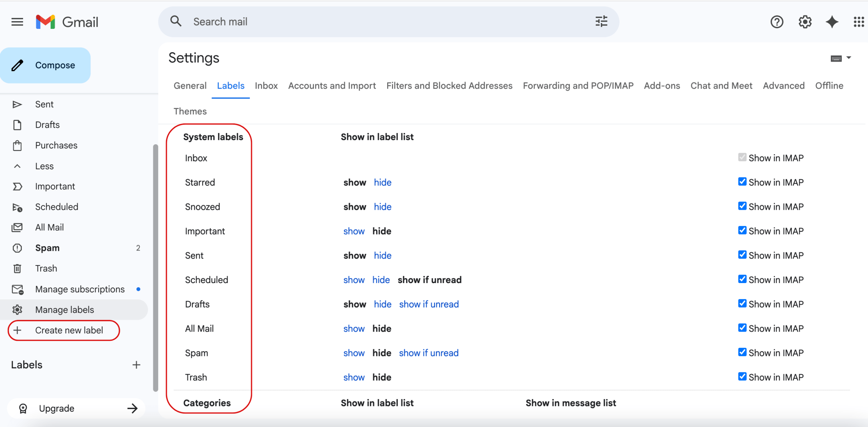The image size is (868, 427).
Task: Uncheck Show in IMAP for Drafts
Action: tap(742, 303)
